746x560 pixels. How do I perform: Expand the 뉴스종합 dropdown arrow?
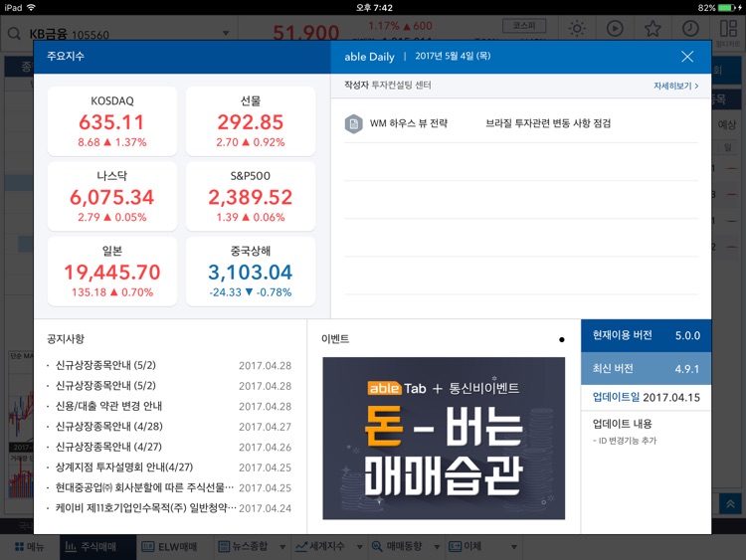pyautogui.click(x=282, y=547)
